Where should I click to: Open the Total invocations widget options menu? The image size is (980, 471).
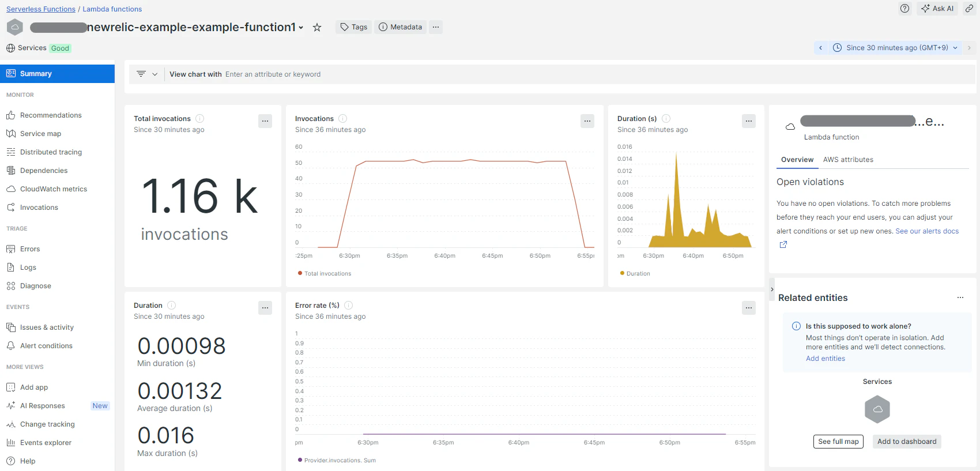click(x=265, y=121)
